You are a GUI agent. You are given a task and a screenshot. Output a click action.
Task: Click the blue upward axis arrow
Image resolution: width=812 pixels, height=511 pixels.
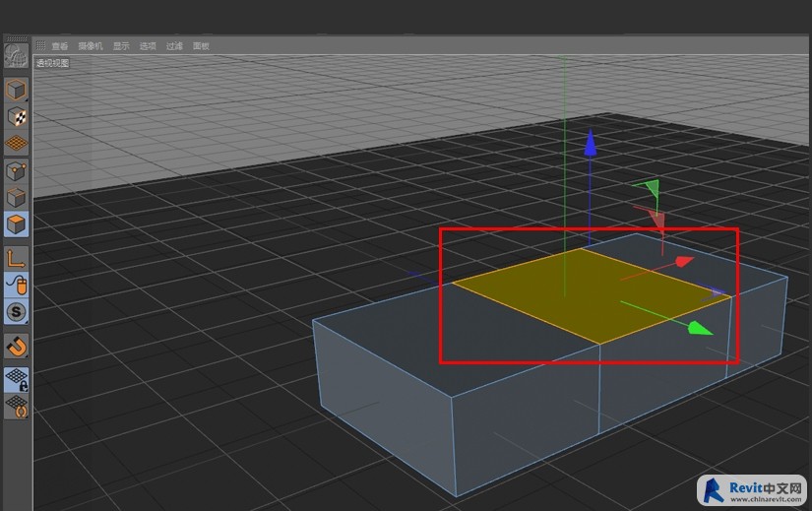coord(590,143)
